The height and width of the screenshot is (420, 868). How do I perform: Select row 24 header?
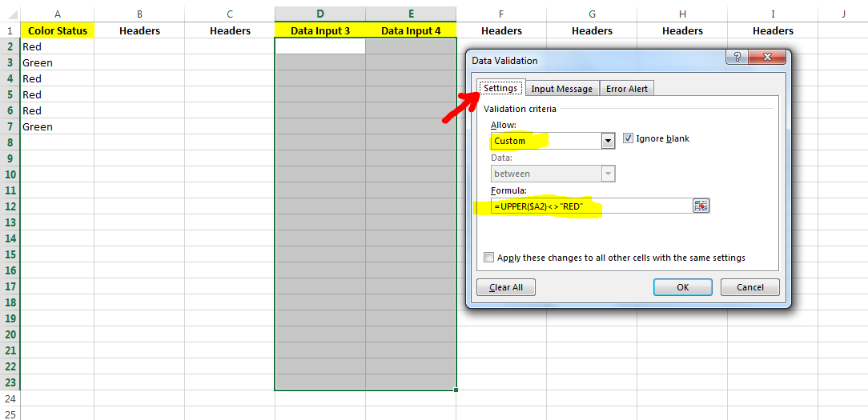(10, 398)
